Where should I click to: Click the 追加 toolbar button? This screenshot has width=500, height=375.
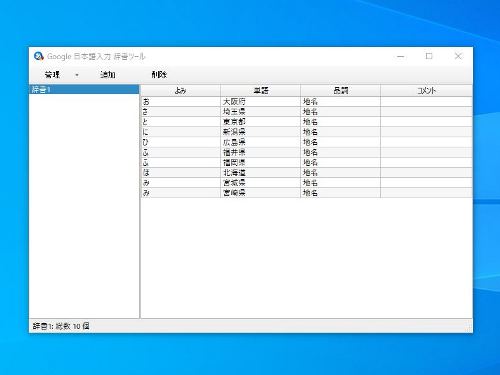pos(108,75)
